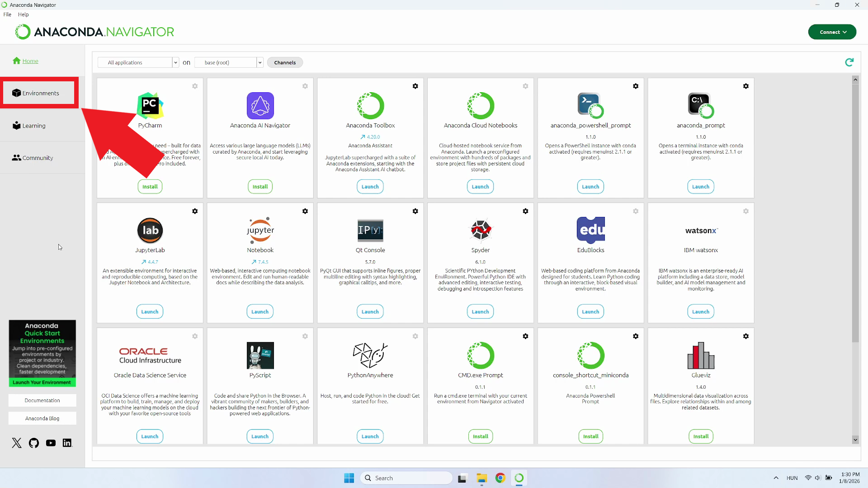Open the YouTube social icon
The width and height of the screenshot is (868, 488).
point(51,443)
